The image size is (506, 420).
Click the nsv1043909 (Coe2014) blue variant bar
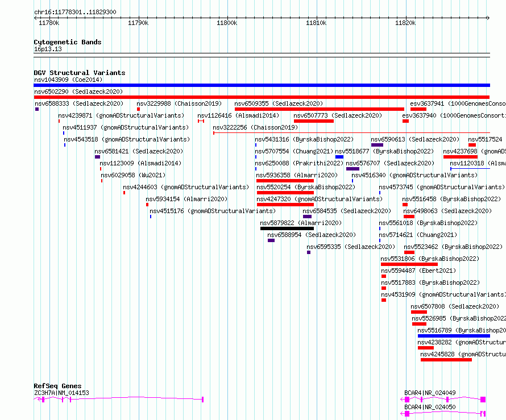[x=262, y=85]
